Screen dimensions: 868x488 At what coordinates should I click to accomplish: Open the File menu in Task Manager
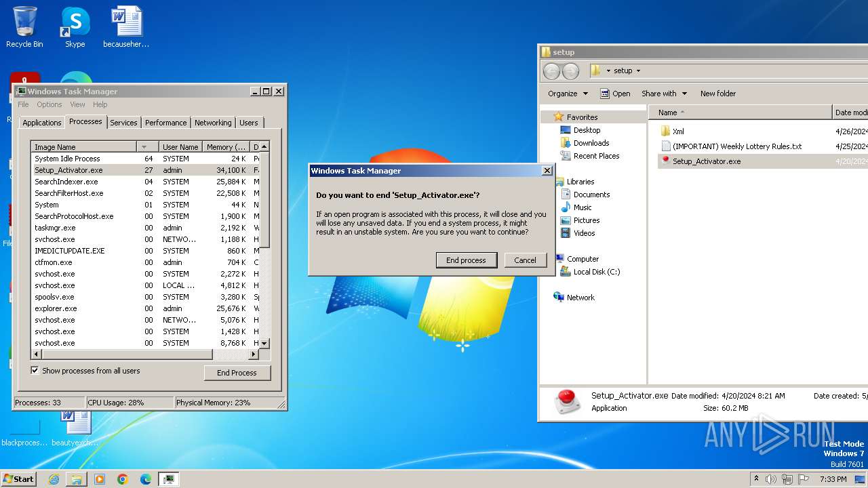pos(23,104)
